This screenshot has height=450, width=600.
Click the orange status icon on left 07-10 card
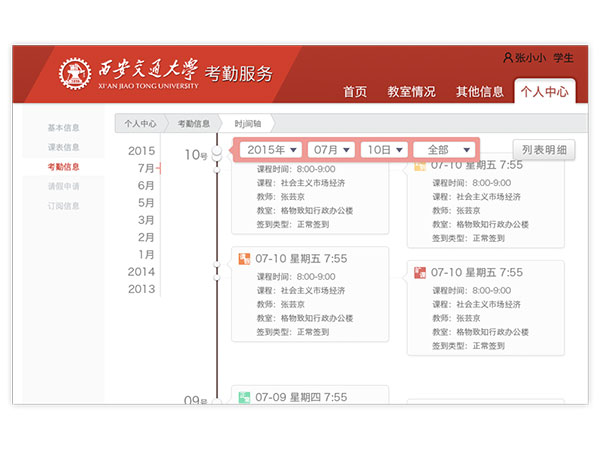(245, 259)
